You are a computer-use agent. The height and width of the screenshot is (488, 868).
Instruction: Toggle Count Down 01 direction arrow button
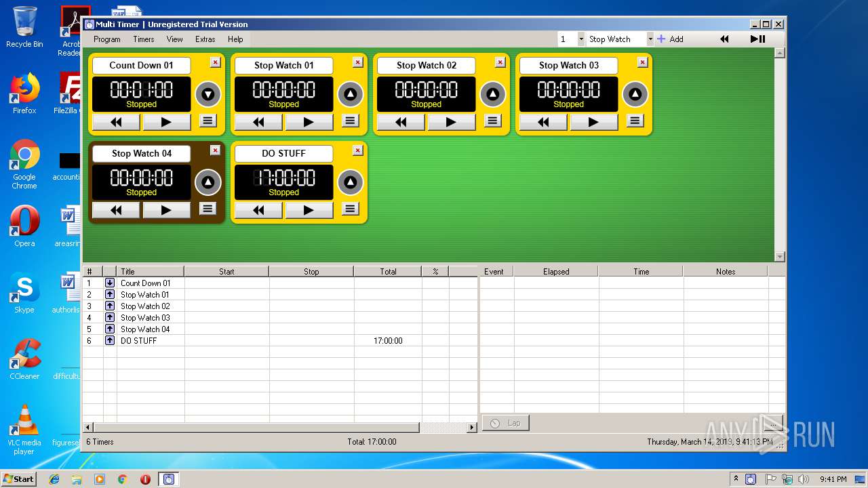click(208, 94)
